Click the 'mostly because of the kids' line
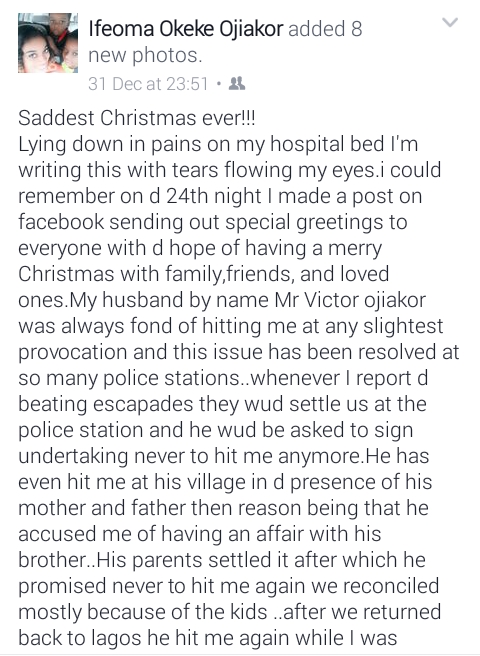Screen dimensions: 480x656 click(229, 612)
